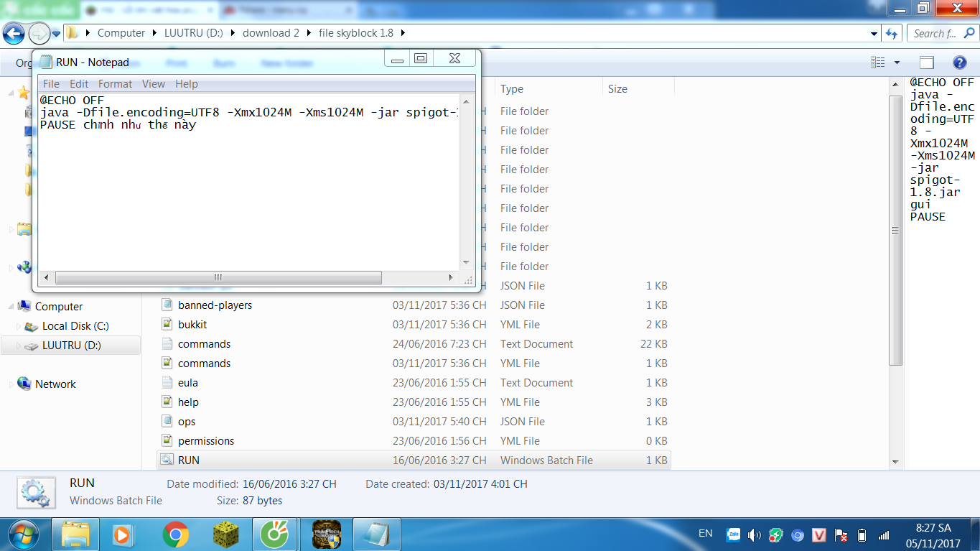Open the game taskbar icon with shield
The height and width of the screenshot is (551, 980).
point(326,534)
